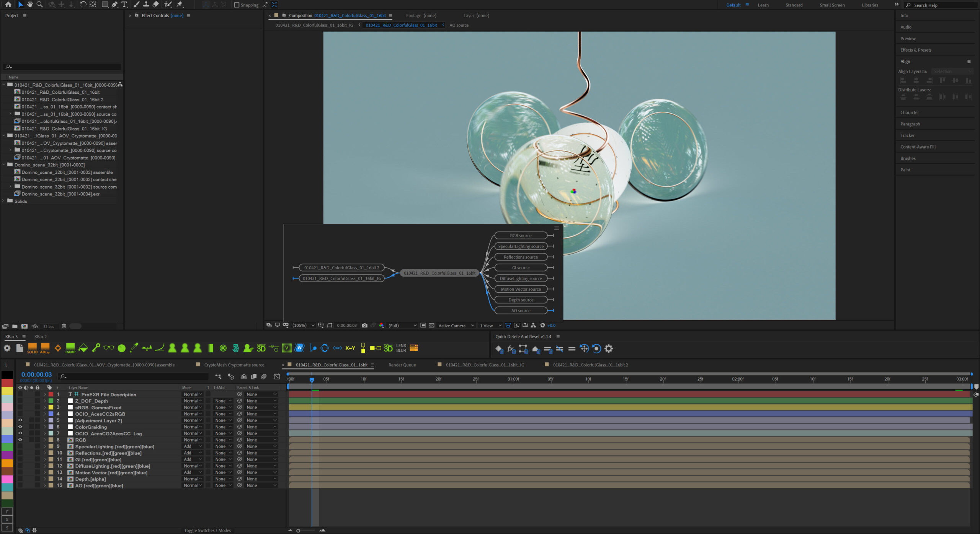
Task: Click the timeline search input field
Action: pyautogui.click(x=130, y=377)
